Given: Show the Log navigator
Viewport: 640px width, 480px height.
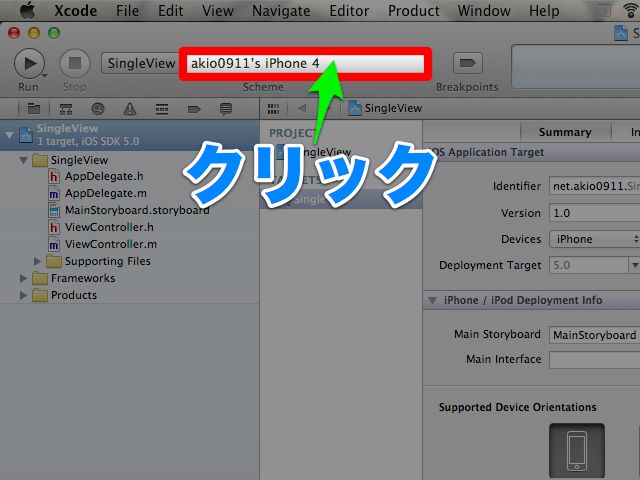Looking at the screenshot, I should (x=226, y=109).
